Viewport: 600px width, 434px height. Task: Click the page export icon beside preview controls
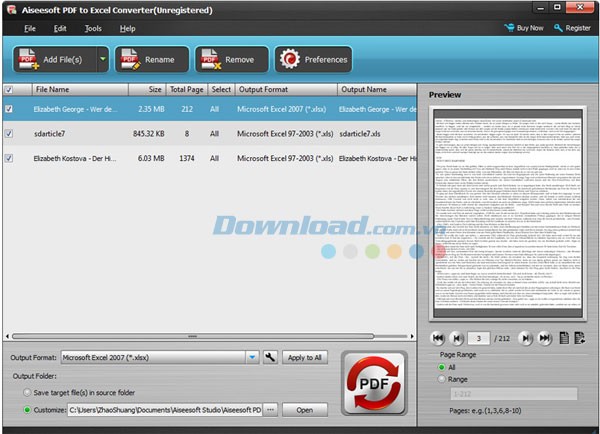(x=579, y=338)
